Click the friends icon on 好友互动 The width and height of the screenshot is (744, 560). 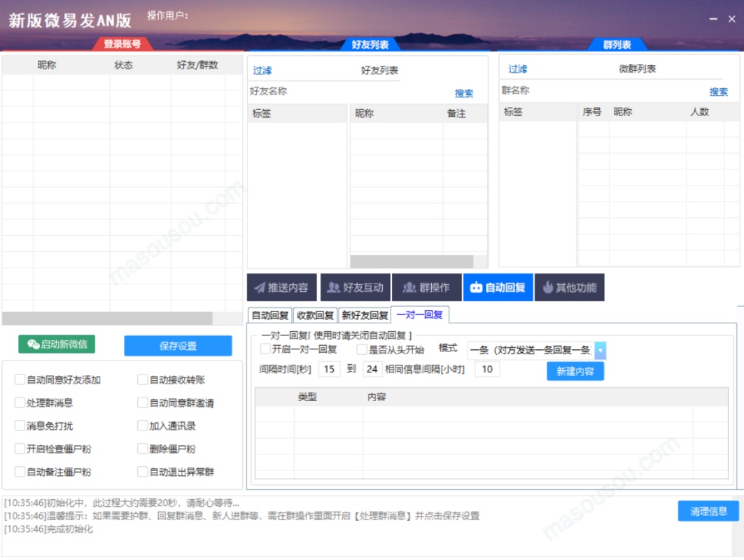tap(334, 288)
